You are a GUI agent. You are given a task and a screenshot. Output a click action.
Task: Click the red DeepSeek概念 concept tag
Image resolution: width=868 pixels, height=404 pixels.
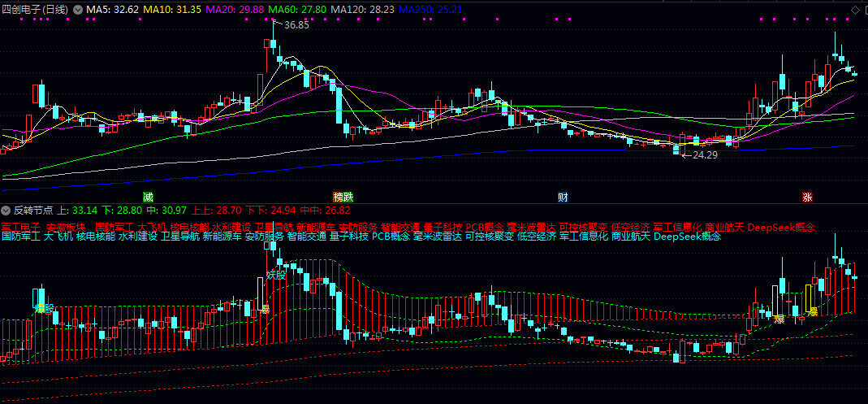782,228
